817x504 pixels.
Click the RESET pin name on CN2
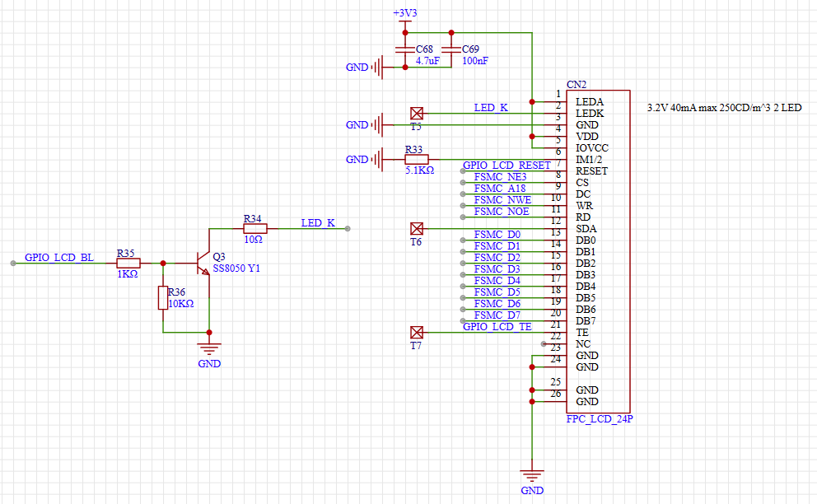(x=591, y=171)
